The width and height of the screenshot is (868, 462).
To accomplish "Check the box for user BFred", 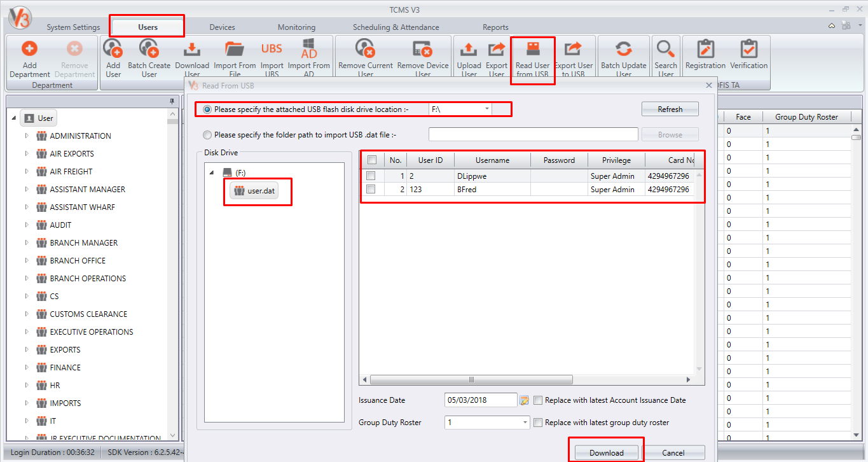I will pyautogui.click(x=371, y=189).
